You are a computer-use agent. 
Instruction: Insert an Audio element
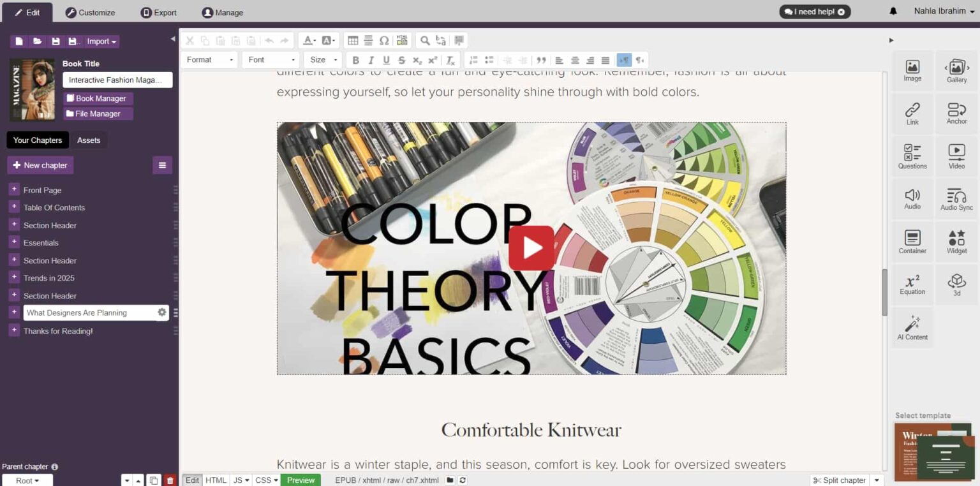click(912, 199)
